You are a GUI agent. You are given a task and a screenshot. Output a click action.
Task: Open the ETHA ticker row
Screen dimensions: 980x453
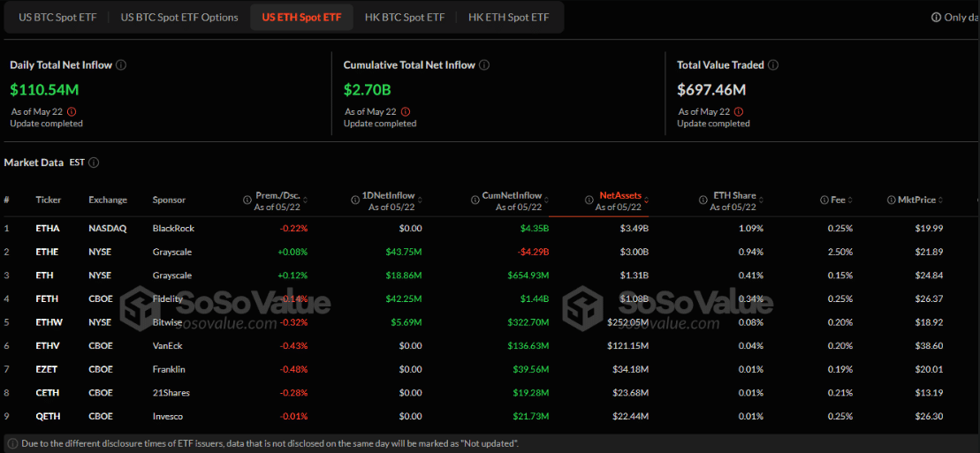(490, 229)
